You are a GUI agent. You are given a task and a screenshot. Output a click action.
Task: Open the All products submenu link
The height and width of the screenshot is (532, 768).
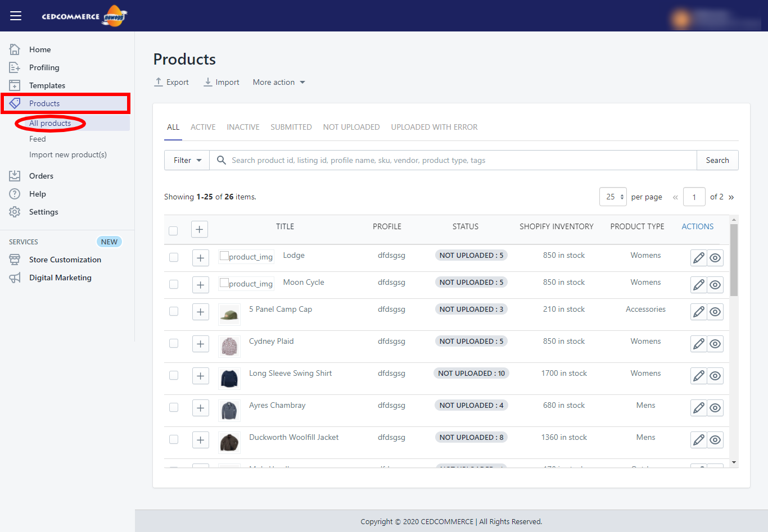click(50, 123)
